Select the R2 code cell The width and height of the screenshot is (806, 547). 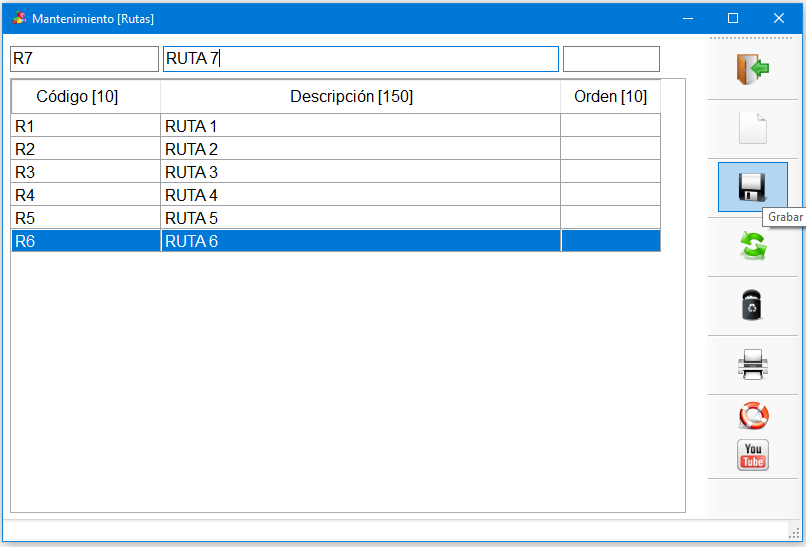pyautogui.click(x=86, y=149)
